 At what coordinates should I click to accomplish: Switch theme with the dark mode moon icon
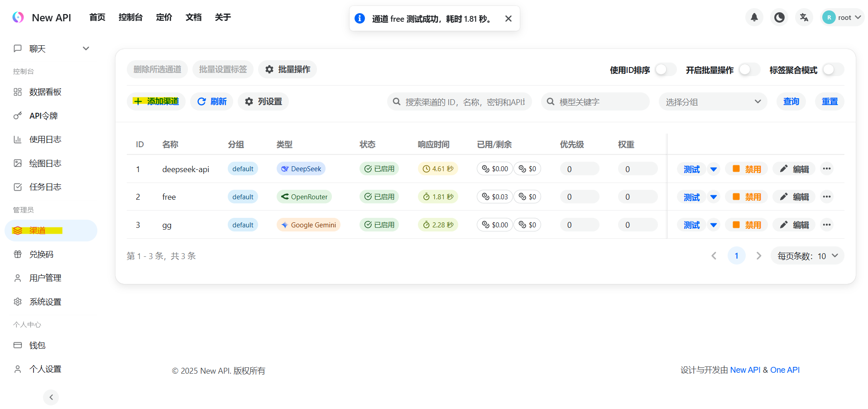(x=779, y=18)
